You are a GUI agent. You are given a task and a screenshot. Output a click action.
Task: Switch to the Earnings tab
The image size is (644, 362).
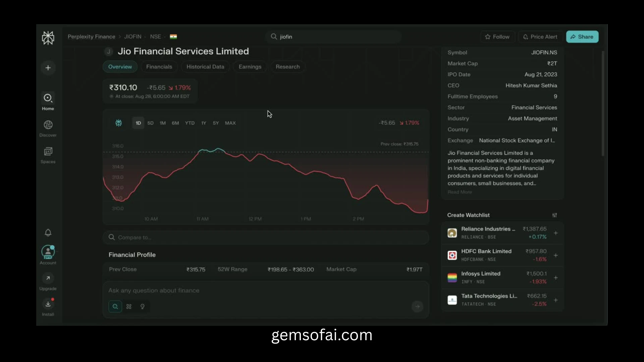(250, 67)
